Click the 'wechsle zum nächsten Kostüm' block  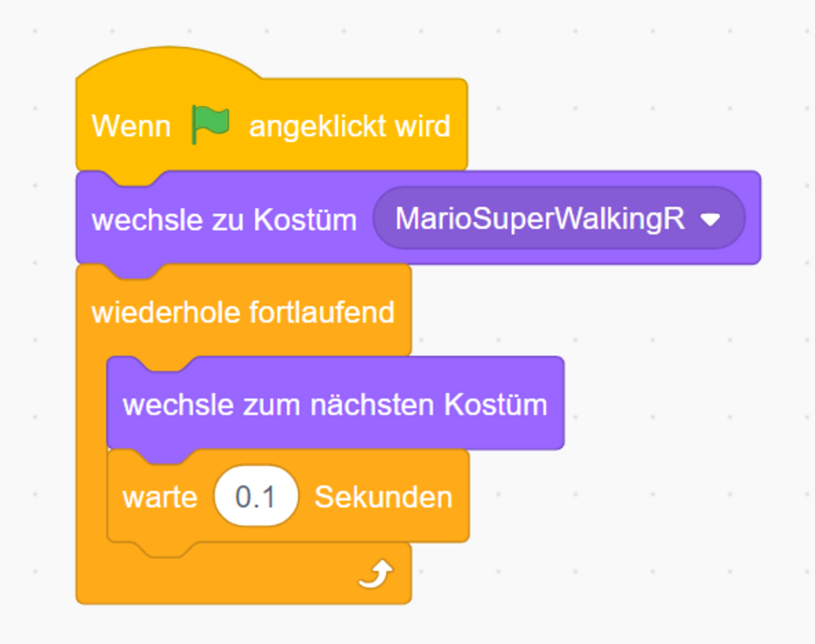point(335,403)
